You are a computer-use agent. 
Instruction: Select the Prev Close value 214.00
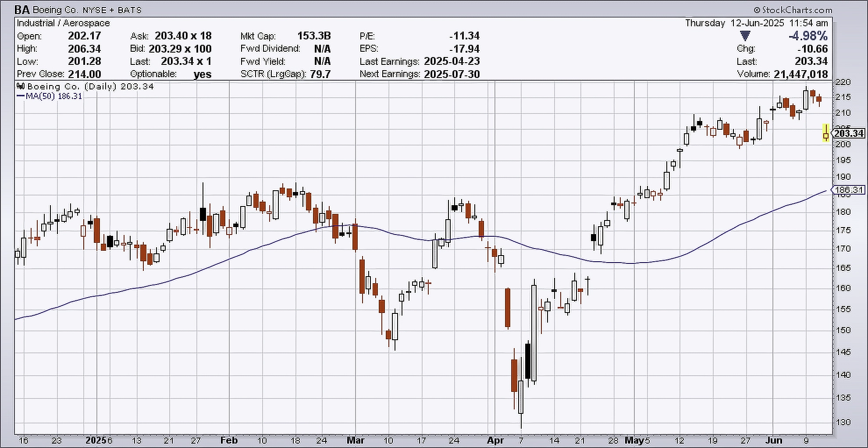(x=84, y=74)
